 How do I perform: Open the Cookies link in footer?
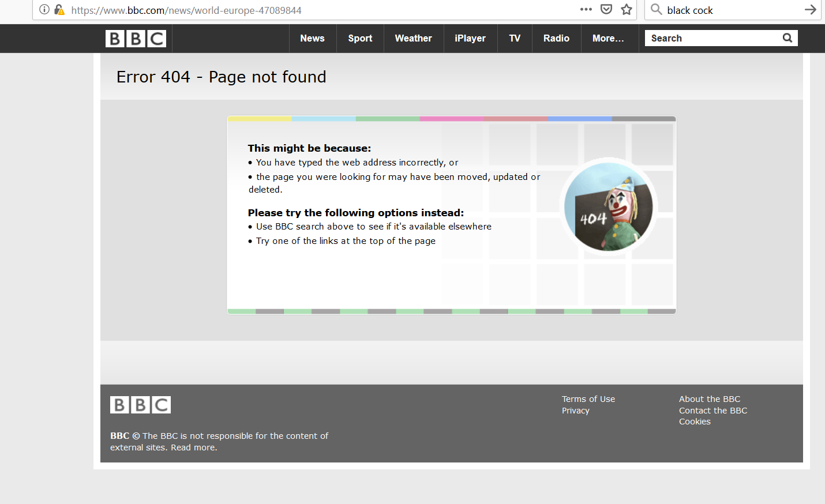695,422
